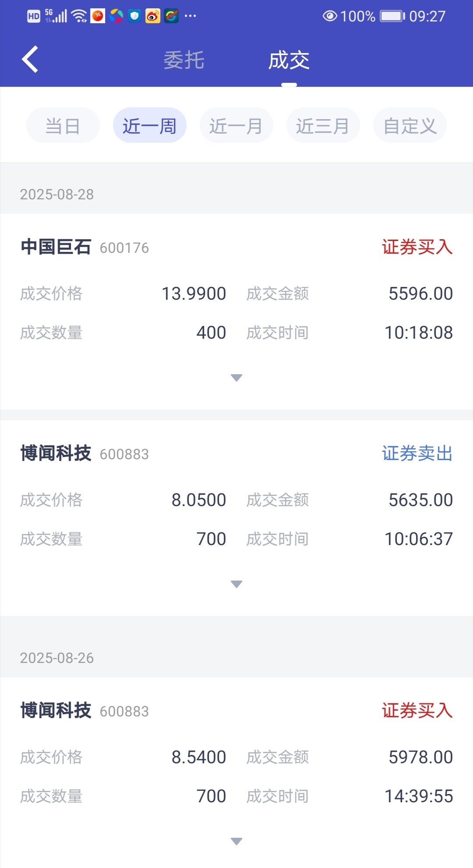
Task: Select the 近一周 filter chip
Action: click(150, 125)
